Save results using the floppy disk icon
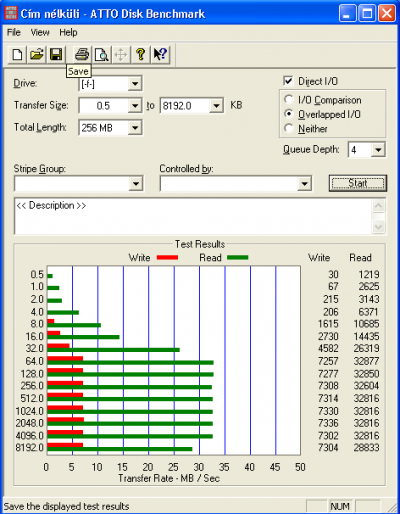 (56, 54)
